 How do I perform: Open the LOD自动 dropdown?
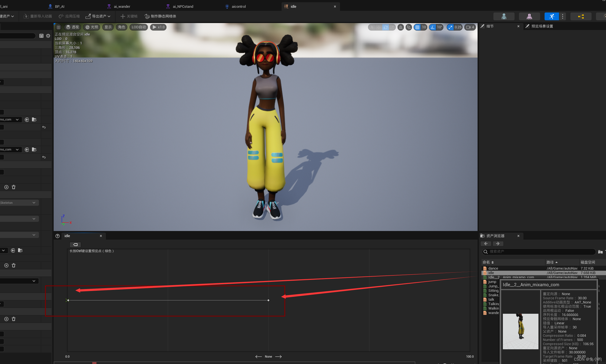tap(138, 27)
